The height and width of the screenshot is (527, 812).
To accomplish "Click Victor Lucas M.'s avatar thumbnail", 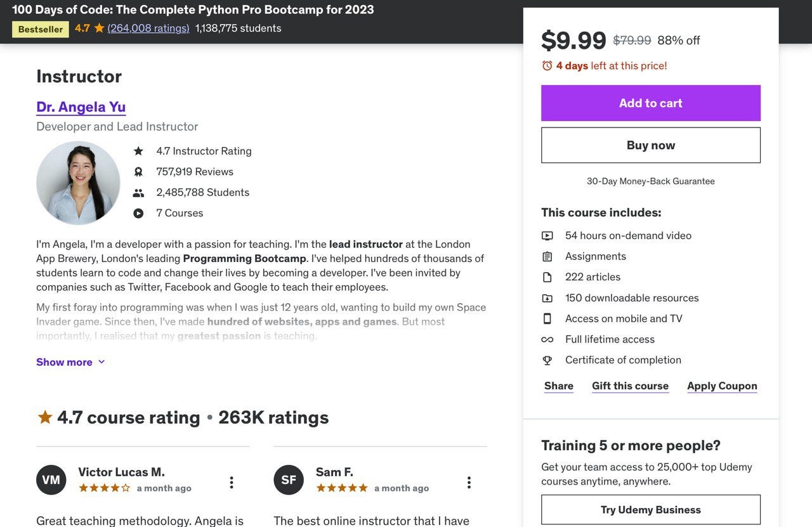I will pyautogui.click(x=51, y=479).
